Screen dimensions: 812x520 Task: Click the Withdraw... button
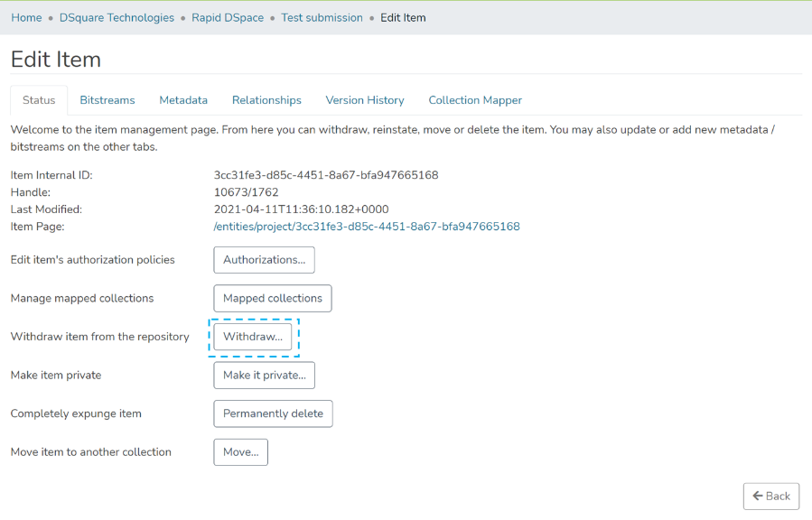coord(253,337)
